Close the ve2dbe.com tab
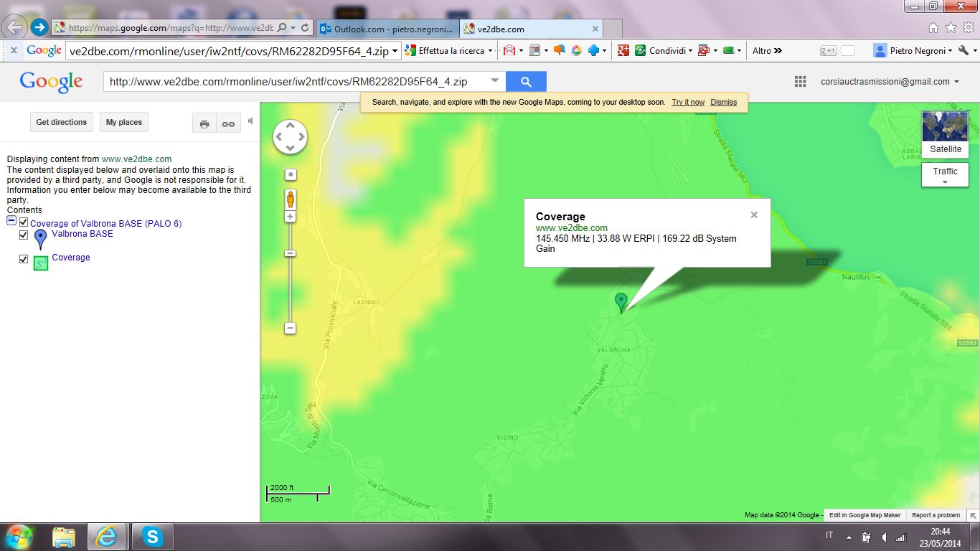The width and height of the screenshot is (980, 551). point(595,29)
